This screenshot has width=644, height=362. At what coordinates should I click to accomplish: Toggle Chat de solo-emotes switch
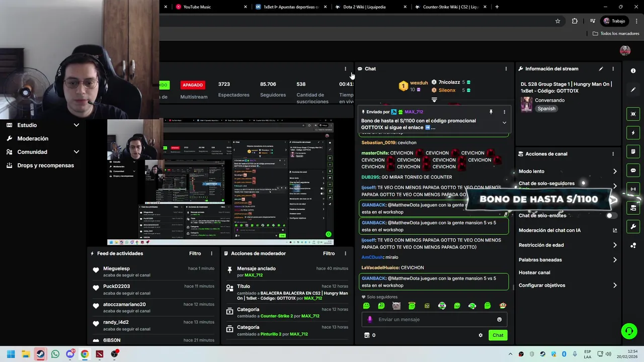(x=612, y=216)
